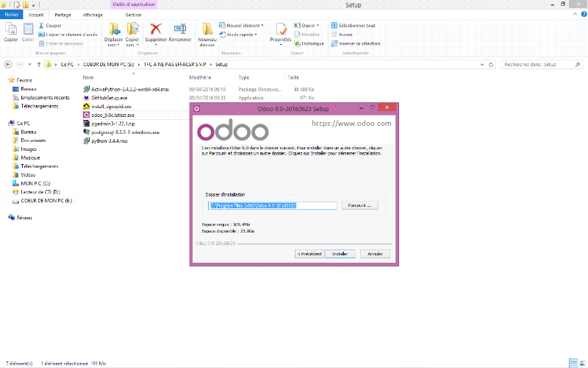Switch to the Gestion ribbon tab
588x368 pixels.
point(133,15)
